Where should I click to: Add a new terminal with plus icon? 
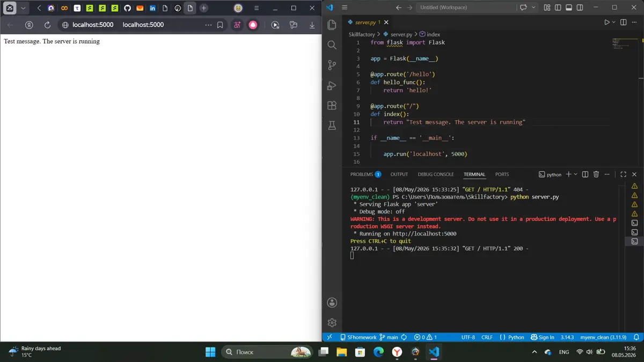pos(568,174)
